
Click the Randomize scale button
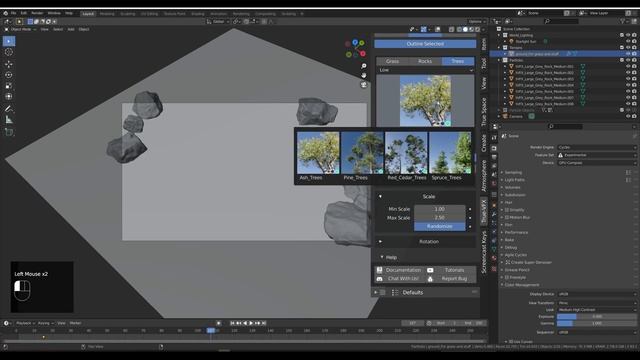click(x=440, y=227)
